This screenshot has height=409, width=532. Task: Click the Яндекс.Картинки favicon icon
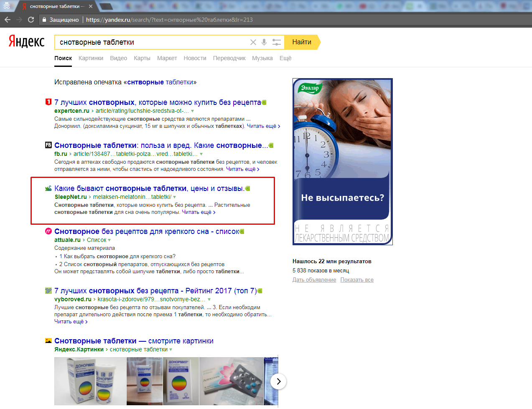pyautogui.click(x=48, y=340)
